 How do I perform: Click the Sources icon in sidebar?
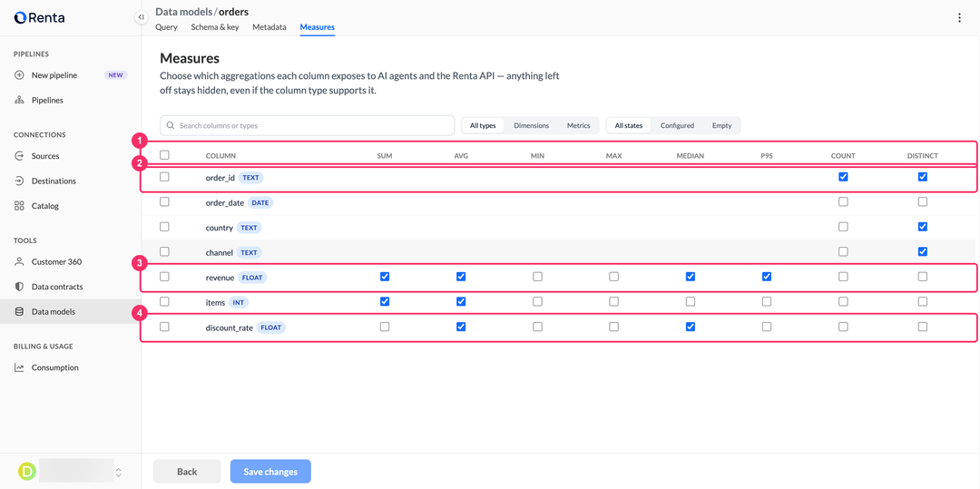tap(19, 156)
